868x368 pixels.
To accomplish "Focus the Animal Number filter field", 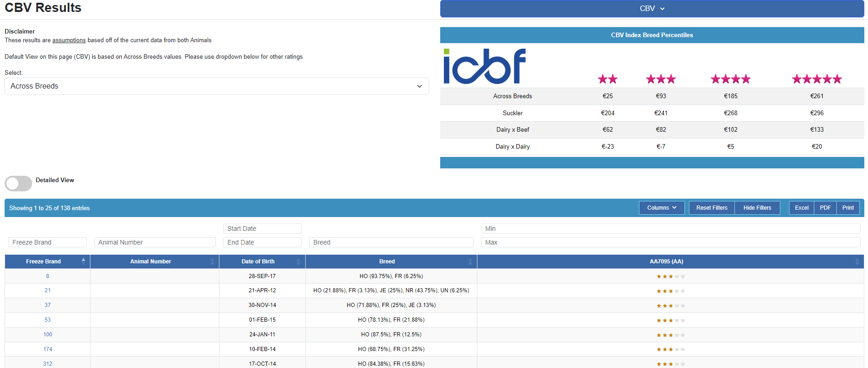I will point(155,242).
